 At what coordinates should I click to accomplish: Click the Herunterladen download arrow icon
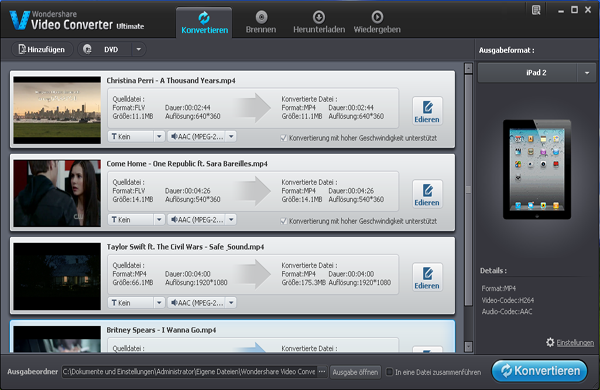319,17
